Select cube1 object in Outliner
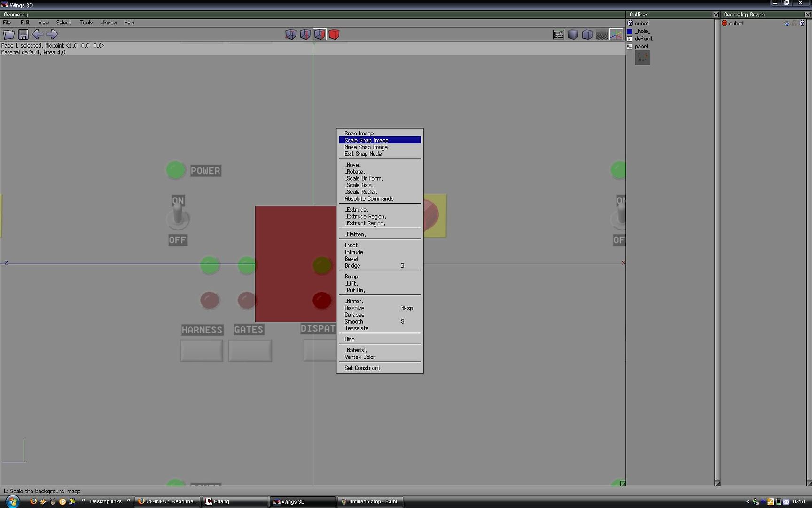 [641, 23]
